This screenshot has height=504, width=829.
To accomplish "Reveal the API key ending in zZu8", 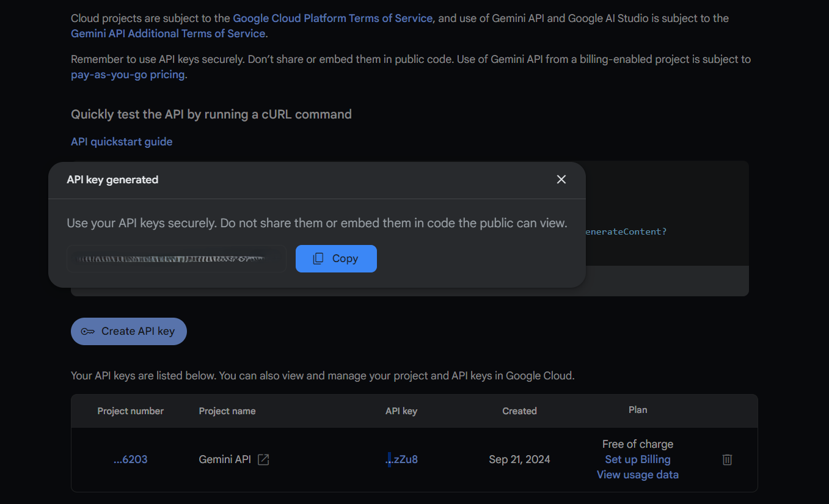I will point(401,459).
